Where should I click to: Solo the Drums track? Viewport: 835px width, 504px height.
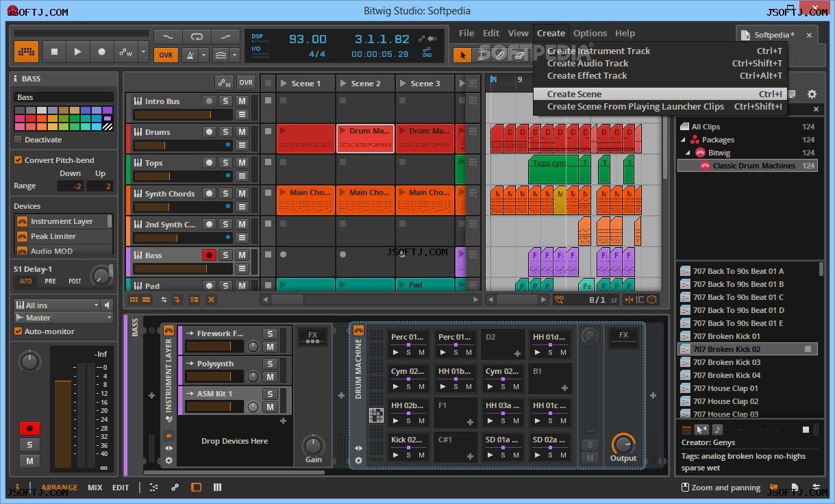[225, 131]
